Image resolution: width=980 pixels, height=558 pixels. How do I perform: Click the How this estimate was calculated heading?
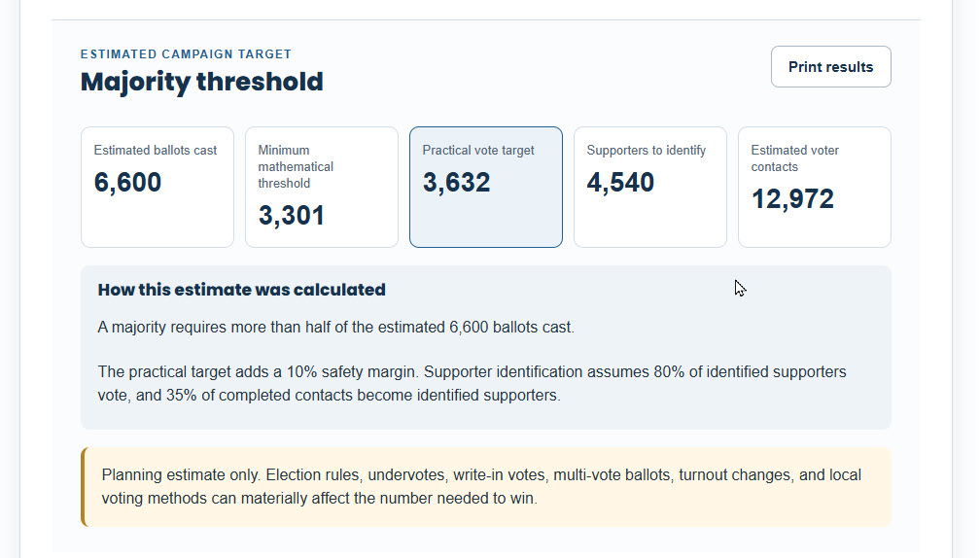pos(242,290)
